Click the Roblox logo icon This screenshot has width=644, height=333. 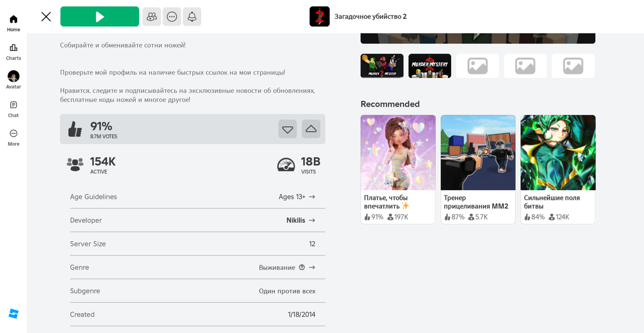point(13,314)
